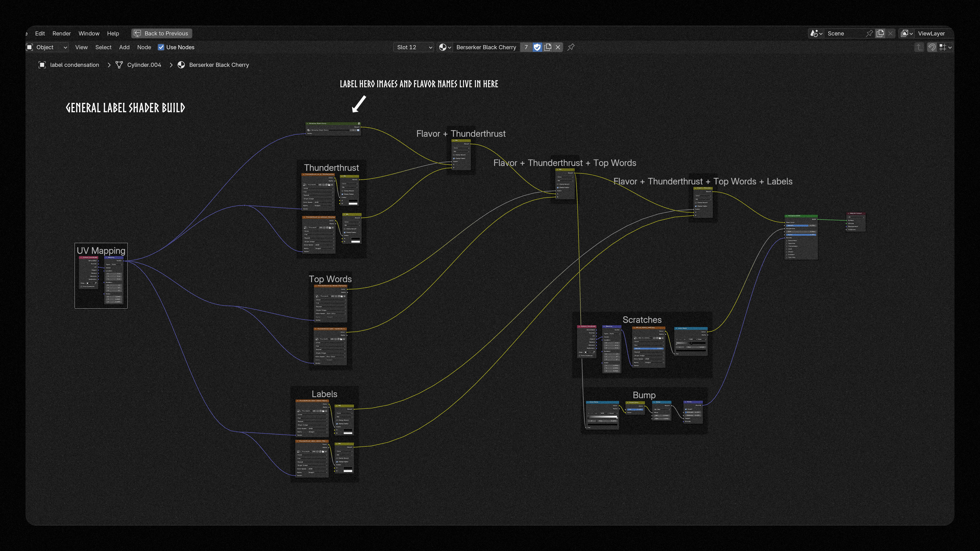Image resolution: width=980 pixels, height=551 pixels.
Task: Click the go to parent node tree arrow
Action: point(919,47)
